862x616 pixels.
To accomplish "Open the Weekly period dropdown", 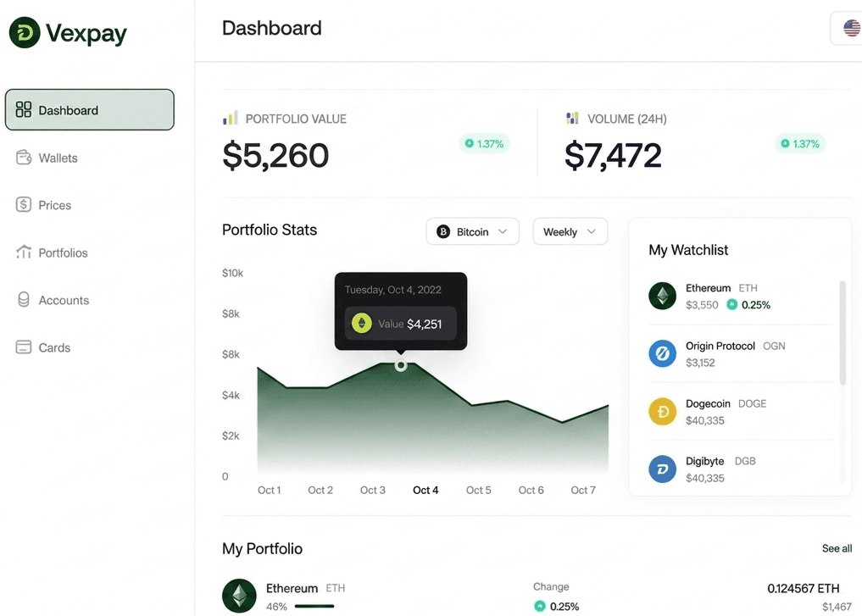I will 570,232.
